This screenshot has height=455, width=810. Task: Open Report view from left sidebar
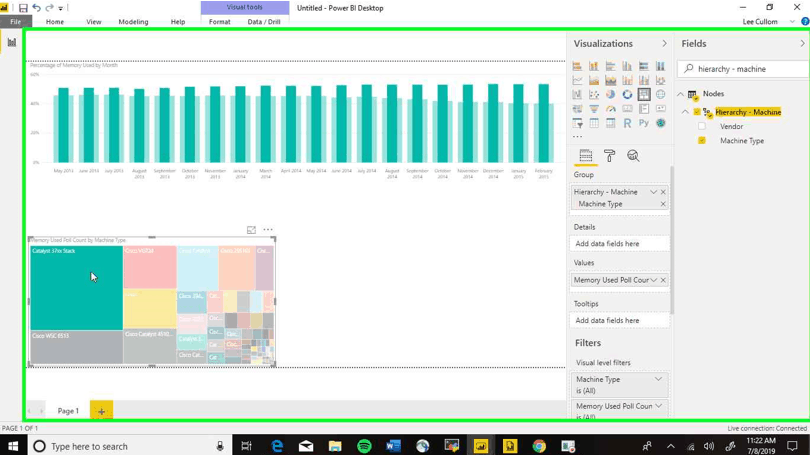coord(11,42)
